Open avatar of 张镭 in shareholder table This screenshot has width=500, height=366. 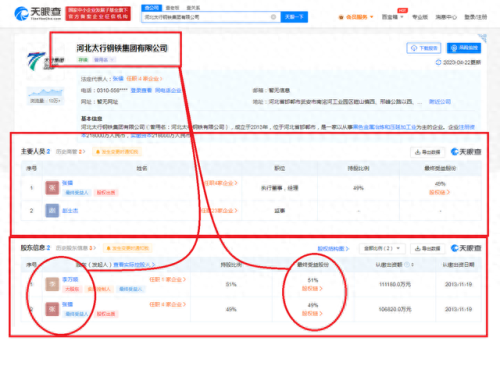[x=52, y=309]
